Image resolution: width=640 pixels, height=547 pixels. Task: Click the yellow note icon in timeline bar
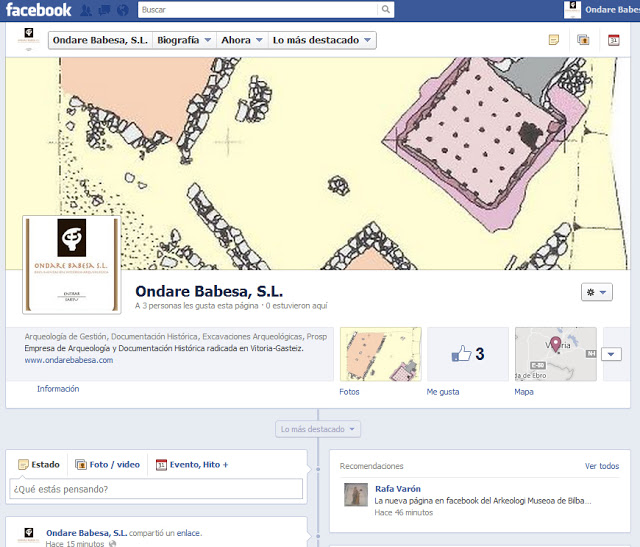pyautogui.click(x=553, y=40)
